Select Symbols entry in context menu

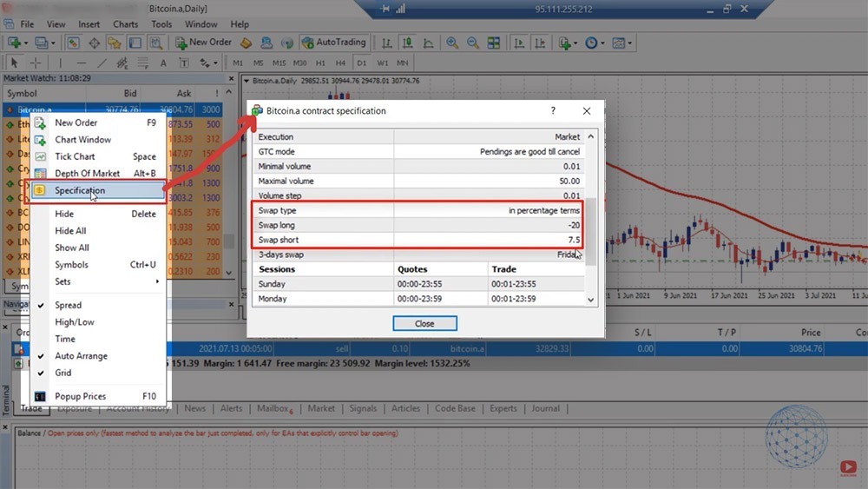tap(71, 265)
